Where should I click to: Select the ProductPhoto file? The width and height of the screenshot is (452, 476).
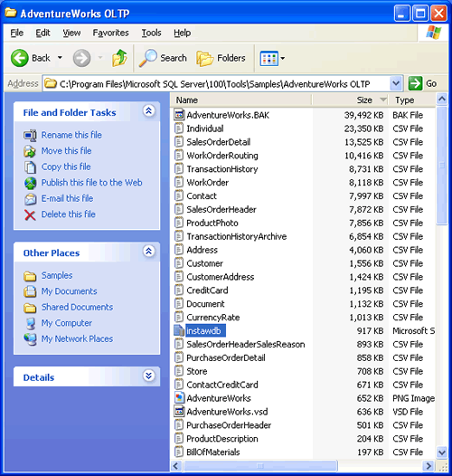(212, 223)
